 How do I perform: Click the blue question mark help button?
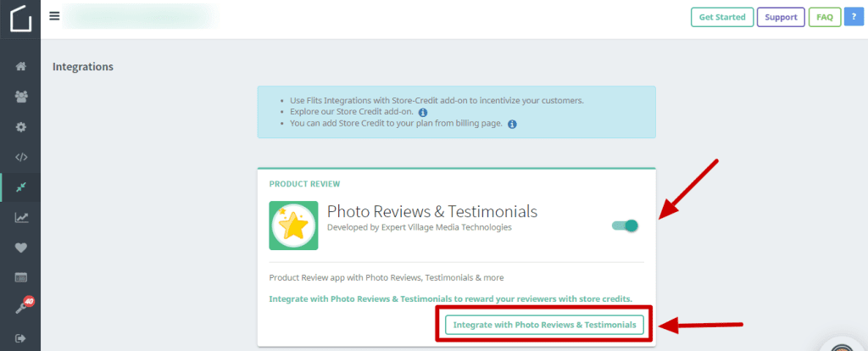(854, 17)
